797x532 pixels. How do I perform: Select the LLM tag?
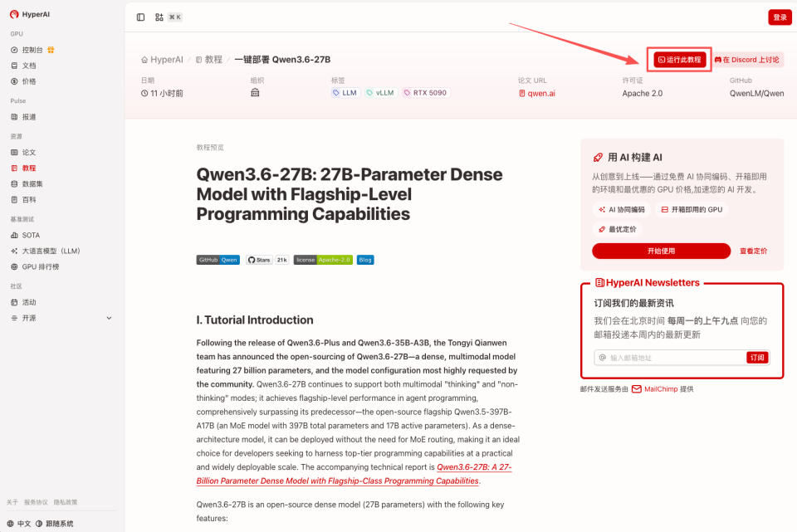point(345,92)
